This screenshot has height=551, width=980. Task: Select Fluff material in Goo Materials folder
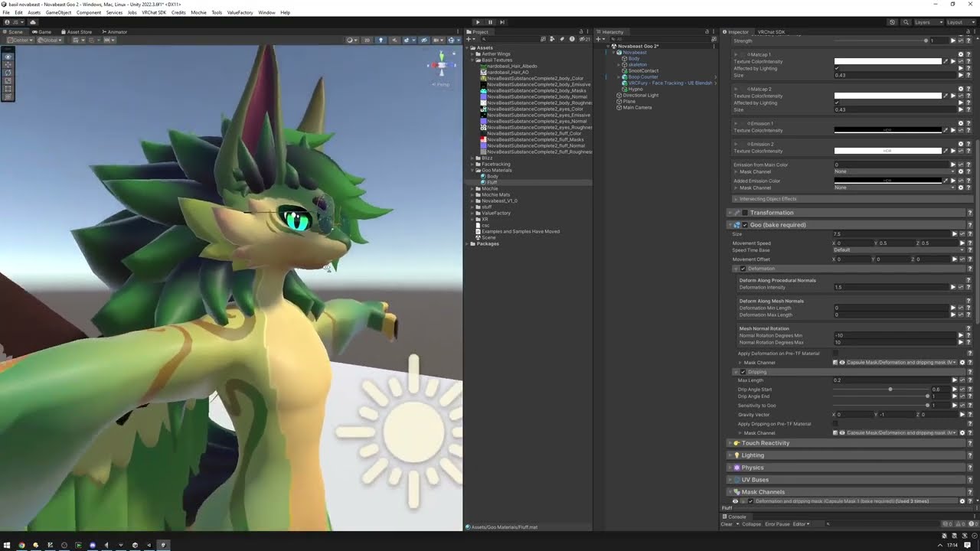(x=492, y=183)
